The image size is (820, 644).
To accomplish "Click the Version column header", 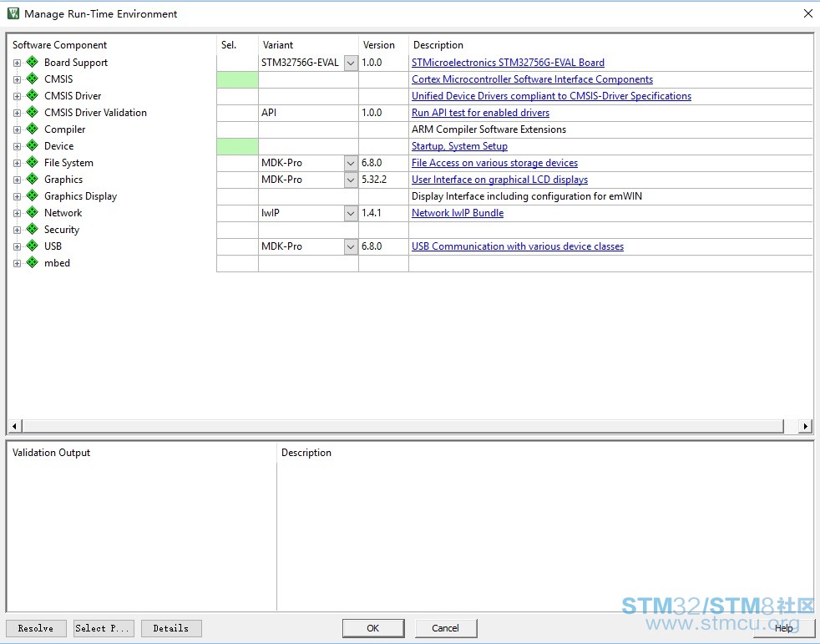I will point(379,45).
